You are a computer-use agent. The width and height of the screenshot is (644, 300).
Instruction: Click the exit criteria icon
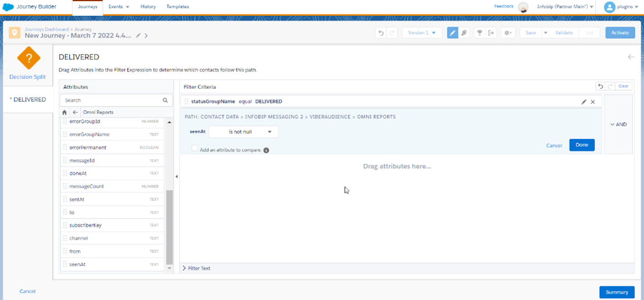pyautogui.click(x=491, y=33)
